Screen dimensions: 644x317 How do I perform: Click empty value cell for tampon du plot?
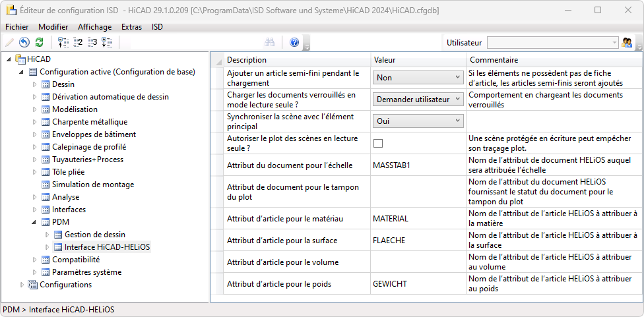pyautogui.click(x=418, y=192)
